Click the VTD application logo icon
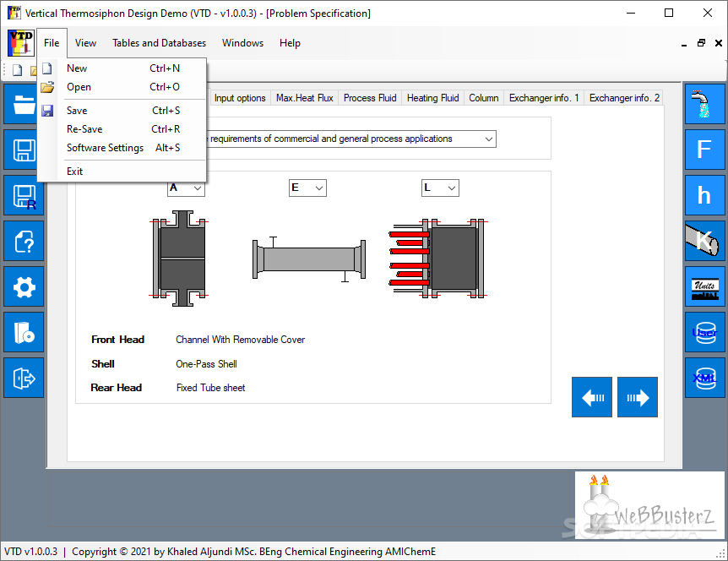This screenshot has width=728, height=561. [21, 42]
